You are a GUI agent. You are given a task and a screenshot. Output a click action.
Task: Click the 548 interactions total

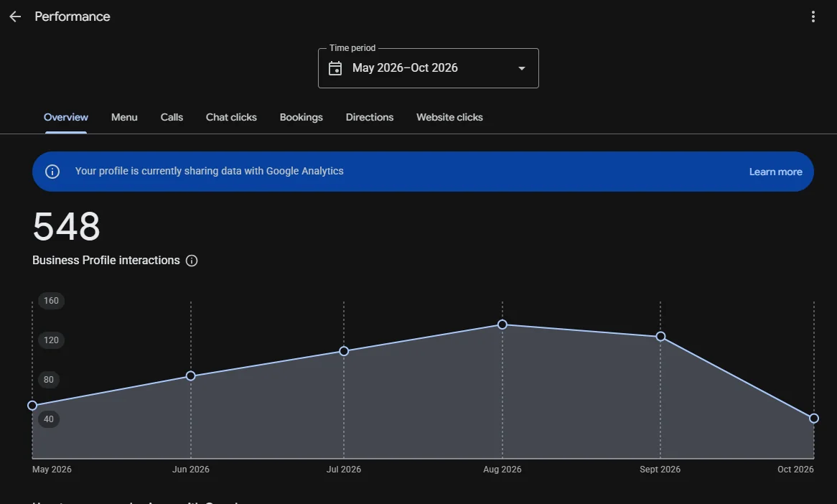(x=66, y=226)
